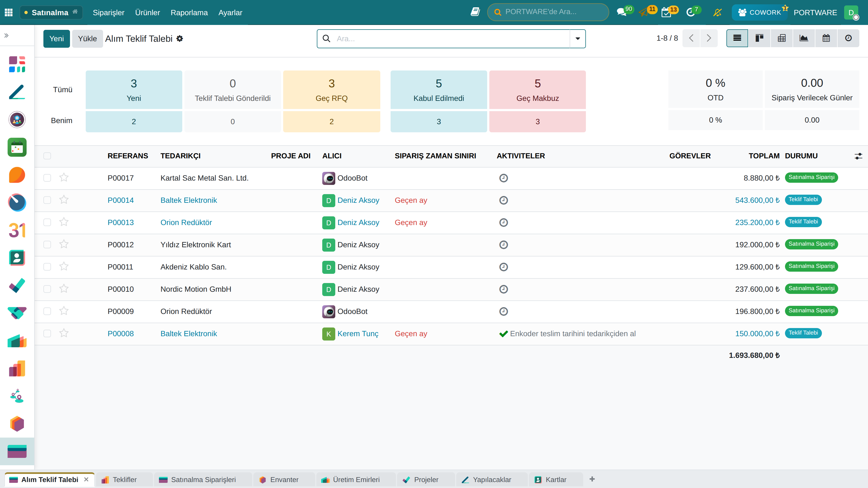Switch to Kanban view
Image resolution: width=868 pixels, height=488 pixels.
[x=759, y=38]
